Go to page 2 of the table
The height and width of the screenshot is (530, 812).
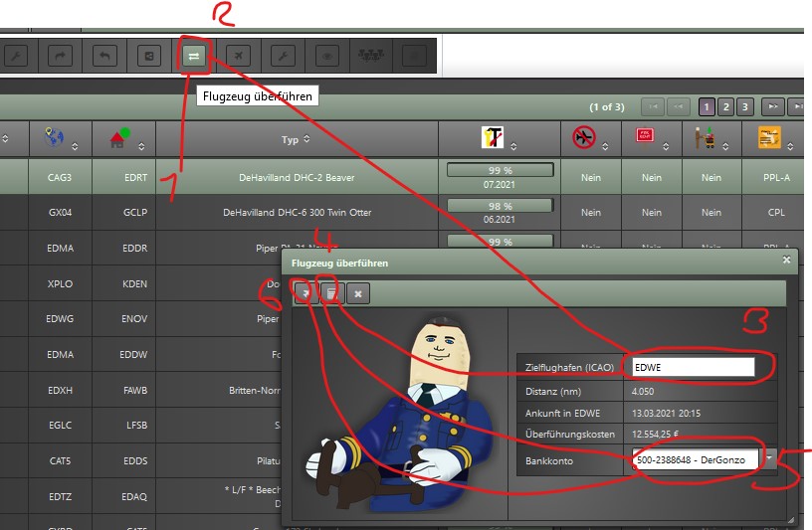click(725, 106)
